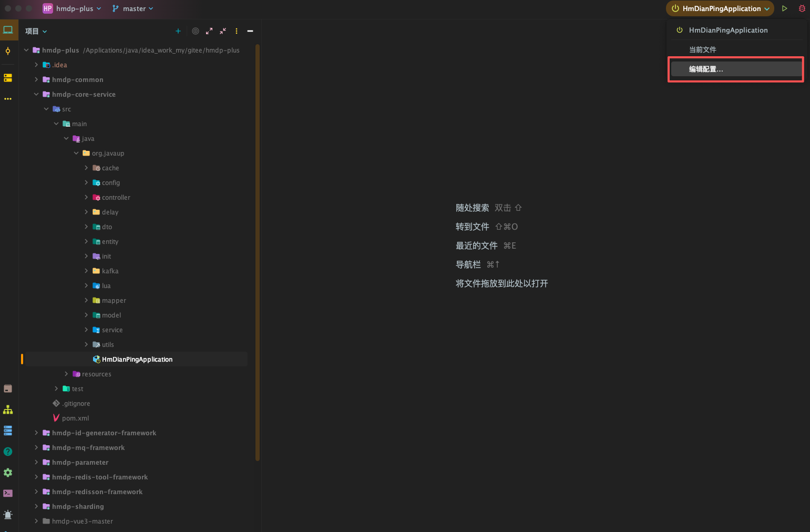Open the Terminal tool window icon

[x=8, y=493]
